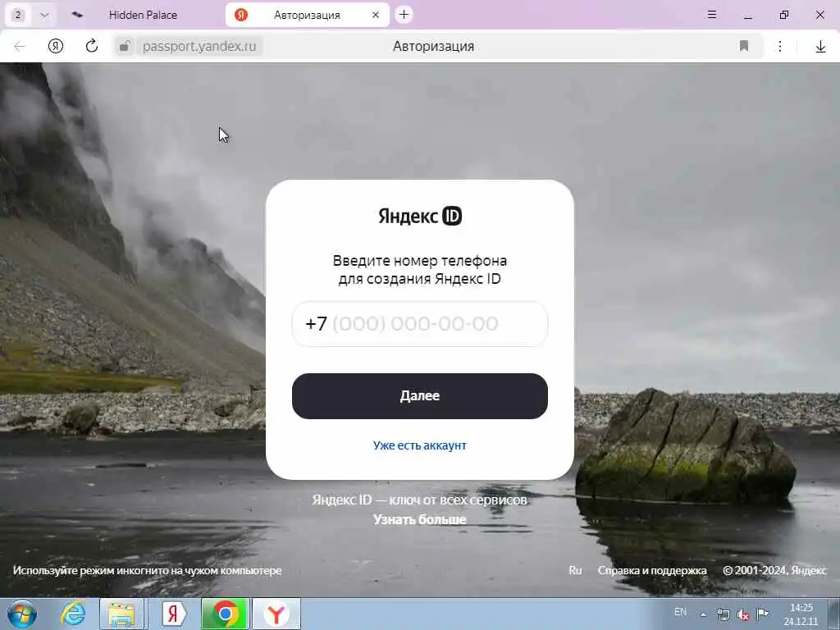Click the © 2001-2024, Яндекс text

click(x=774, y=571)
